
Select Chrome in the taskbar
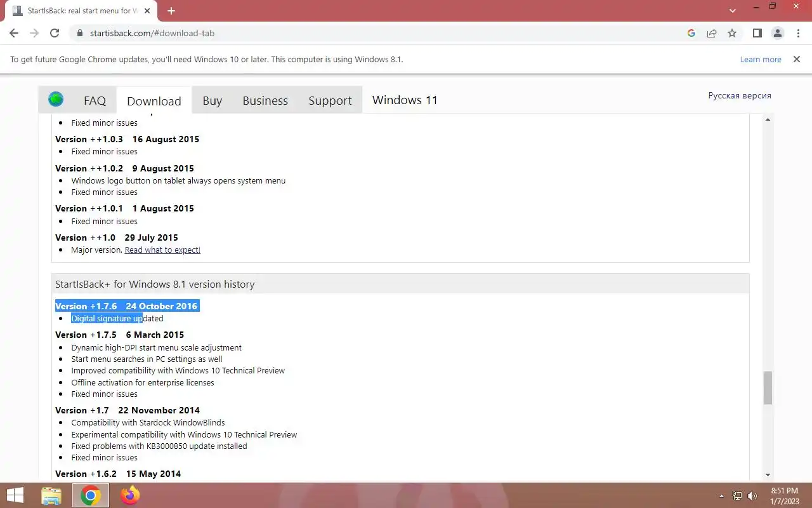pyautogui.click(x=90, y=495)
